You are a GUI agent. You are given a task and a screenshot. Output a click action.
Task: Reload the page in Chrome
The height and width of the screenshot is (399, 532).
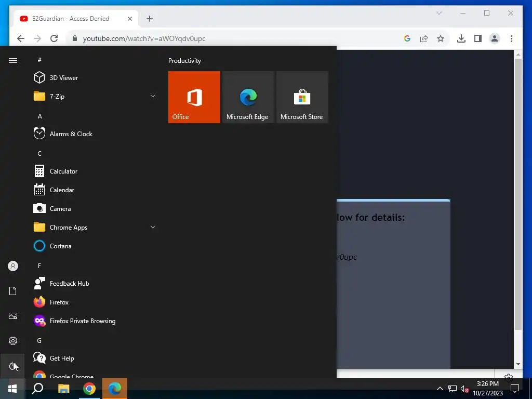click(x=54, y=38)
